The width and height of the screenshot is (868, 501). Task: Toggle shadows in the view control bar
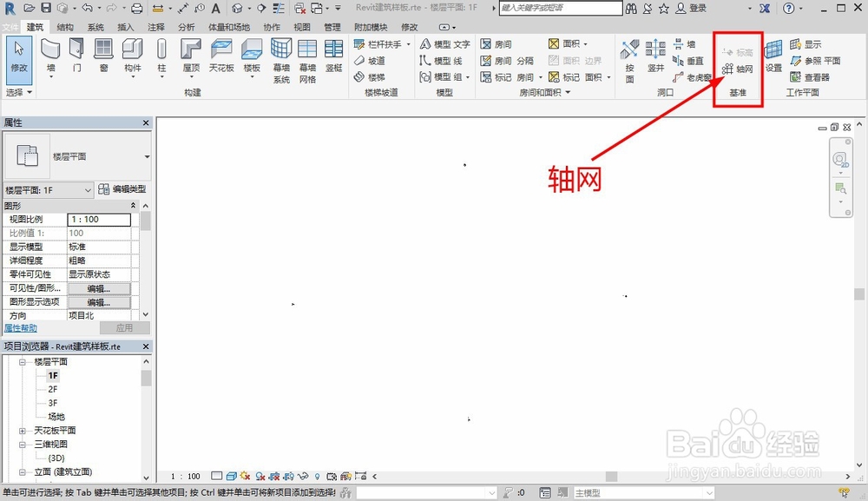click(x=259, y=476)
